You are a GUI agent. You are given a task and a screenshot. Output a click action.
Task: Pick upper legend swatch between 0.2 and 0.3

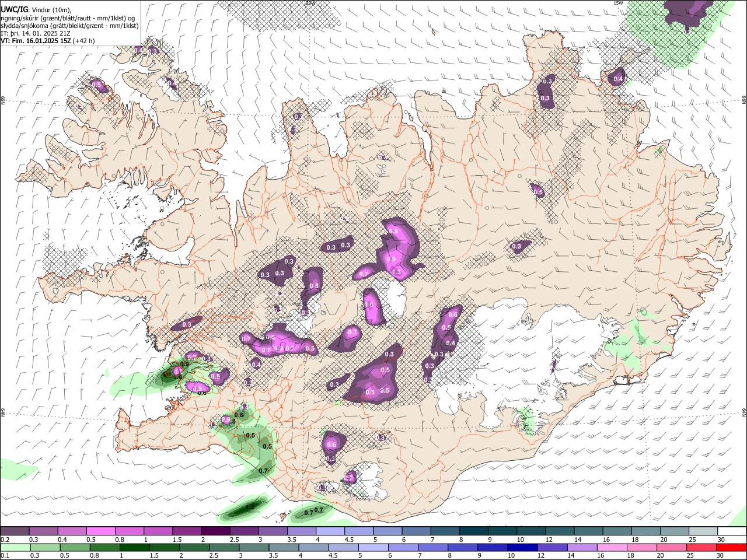pos(15,531)
